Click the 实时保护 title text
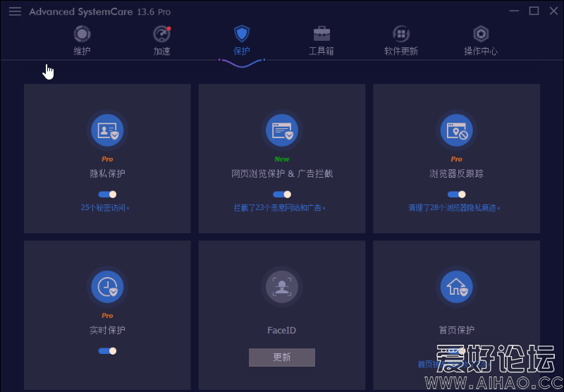Viewport: 564px width, 392px height. click(107, 330)
